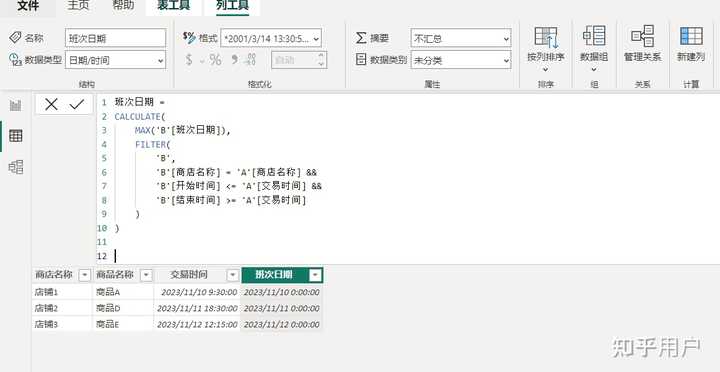Screen dimensions: 720x372
Task: Open the 商店名称 column filter dropdown
Action: tap(84, 275)
